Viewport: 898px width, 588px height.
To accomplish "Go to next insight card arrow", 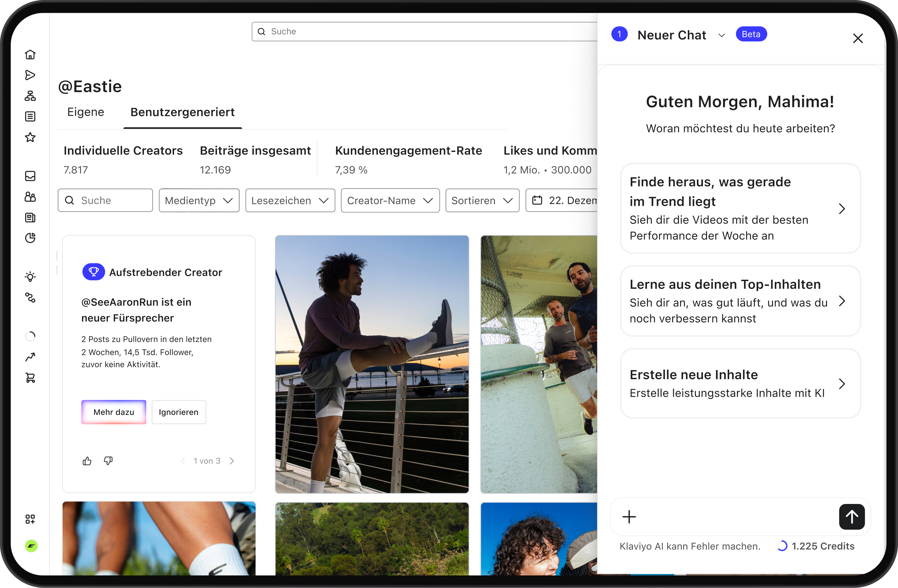I will click(x=232, y=461).
